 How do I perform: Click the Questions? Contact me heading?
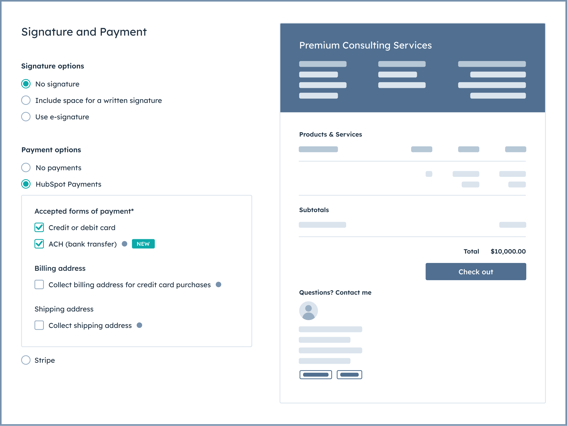[335, 293]
